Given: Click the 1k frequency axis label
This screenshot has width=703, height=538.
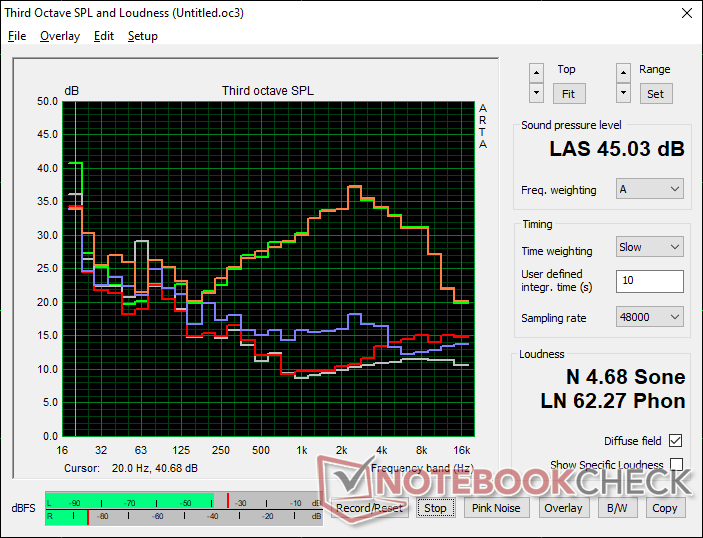Looking at the screenshot, I should (302, 450).
